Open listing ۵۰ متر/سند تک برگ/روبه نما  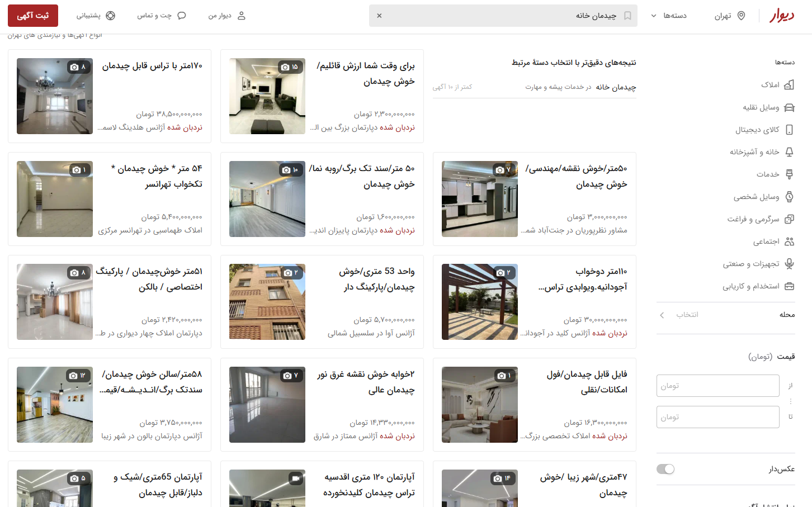(322, 199)
